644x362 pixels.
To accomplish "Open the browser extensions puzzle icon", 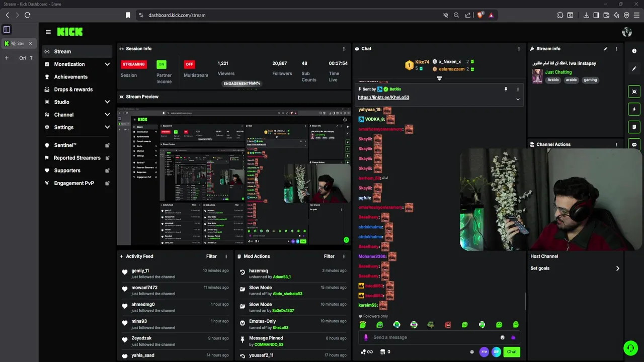I will (560, 15).
